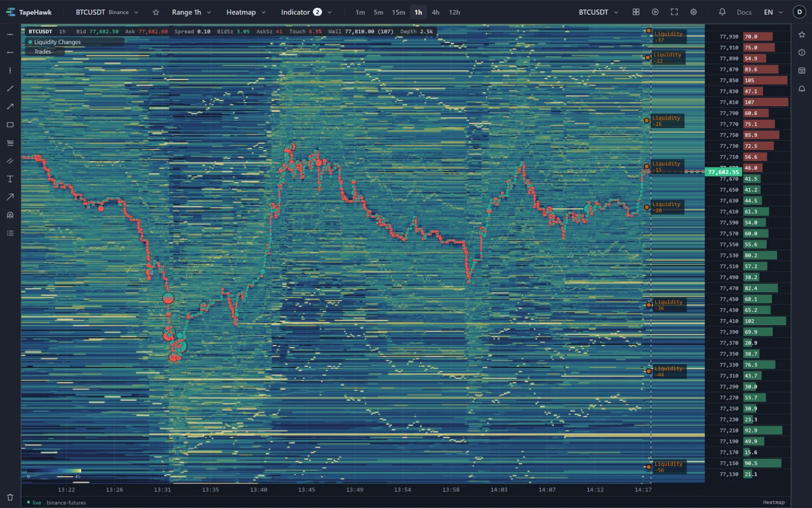Viewport: 812px width, 508px height.
Task: Select the vertical line drawing tool
Action: point(10,70)
